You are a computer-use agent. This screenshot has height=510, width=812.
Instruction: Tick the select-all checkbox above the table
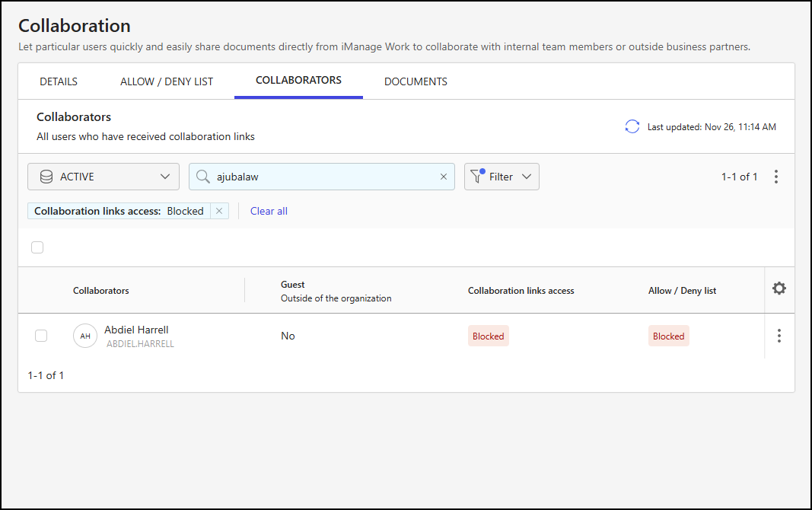pyautogui.click(x=37, y=247)
